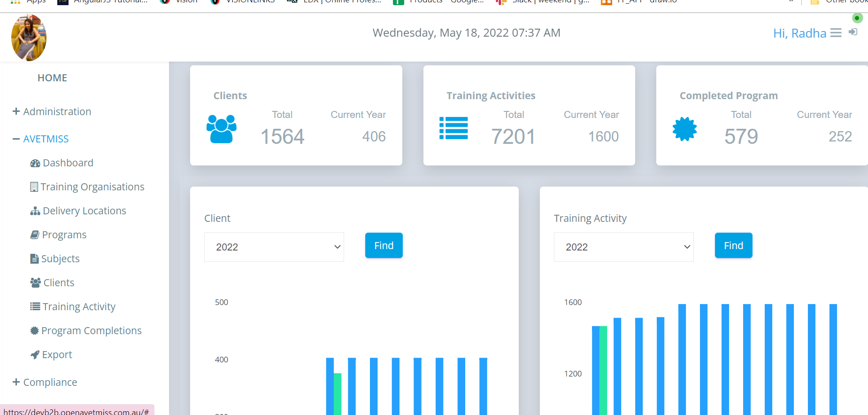Open the Client year dropdown
This screenshot has width=868, height=415.
pos(274,247)
